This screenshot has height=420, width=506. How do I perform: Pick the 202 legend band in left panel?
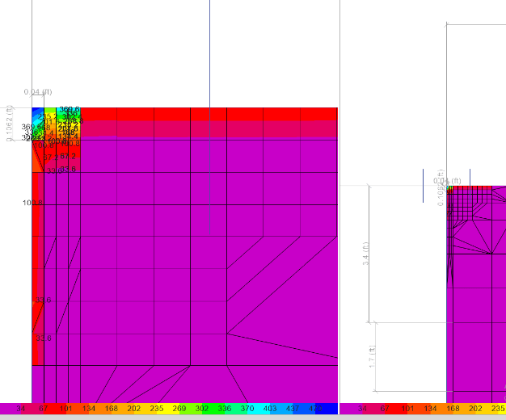click(134, 409)
